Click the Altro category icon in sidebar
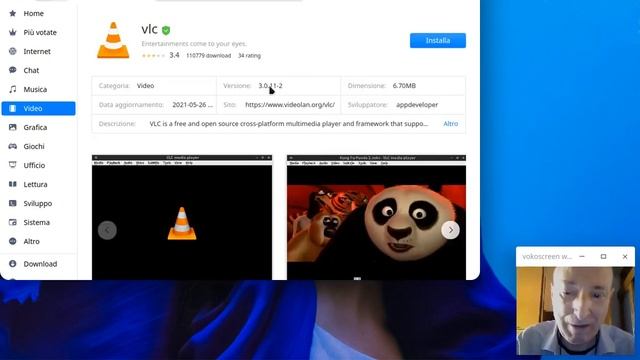 point(13,241)
